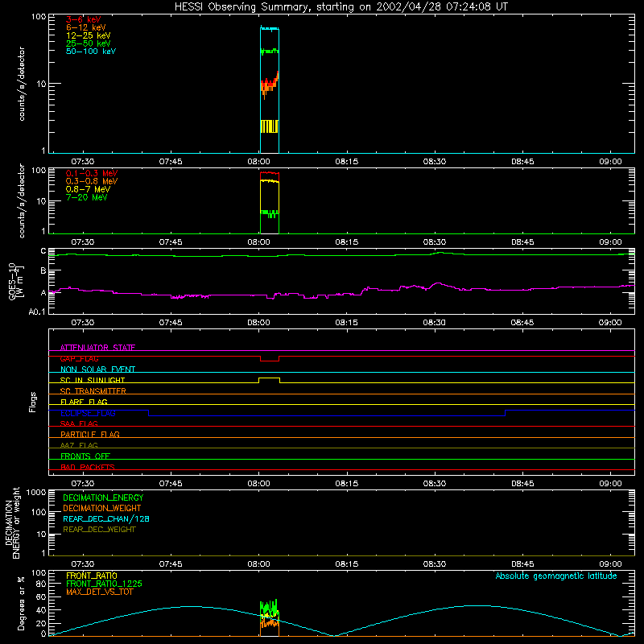
Task: Click the 0.8-7 MeV legend label
Action: [88, 189]
